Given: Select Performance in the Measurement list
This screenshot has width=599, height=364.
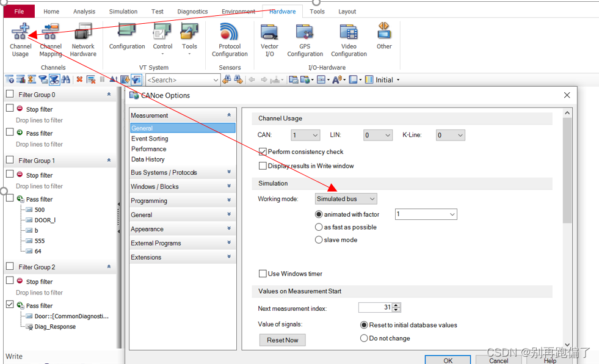Looking at the screenshot, I should click(148, 149).
